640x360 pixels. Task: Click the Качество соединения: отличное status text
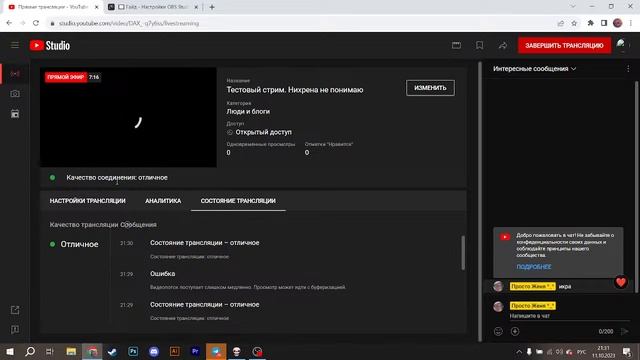[x=117, y=178]
